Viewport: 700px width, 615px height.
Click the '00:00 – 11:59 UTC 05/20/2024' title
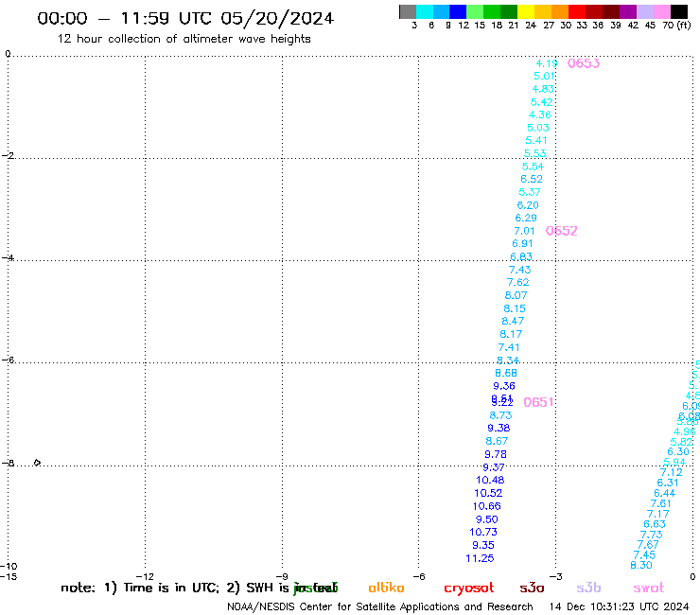point(185,18)
